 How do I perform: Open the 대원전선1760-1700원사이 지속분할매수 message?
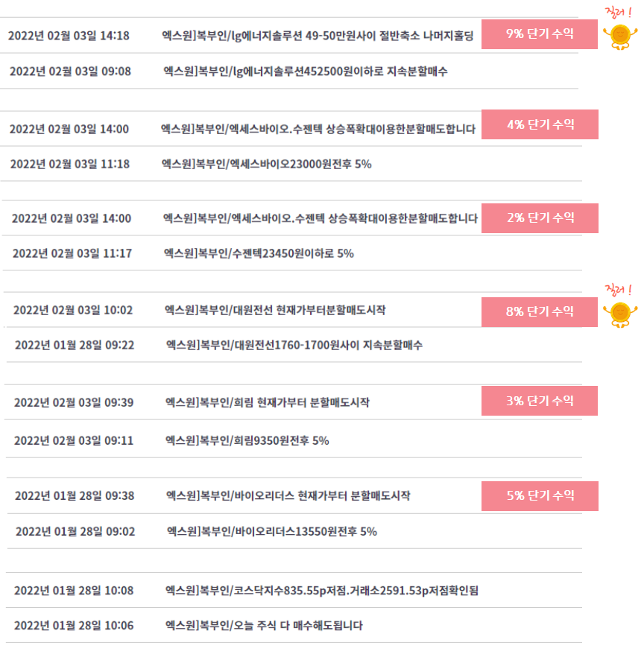(x=294, y=345)
